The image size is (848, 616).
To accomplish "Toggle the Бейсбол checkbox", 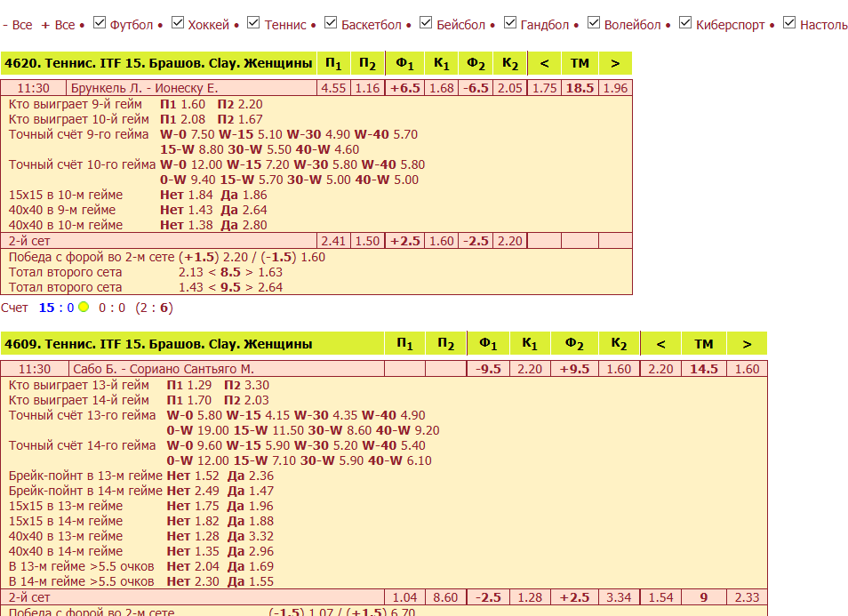I will (x=426, y=23).
